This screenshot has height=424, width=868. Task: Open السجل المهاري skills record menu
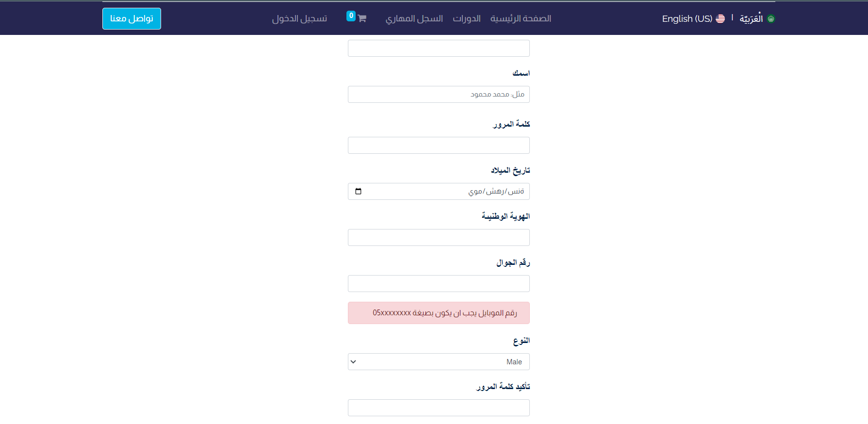(x=414, y=18)
